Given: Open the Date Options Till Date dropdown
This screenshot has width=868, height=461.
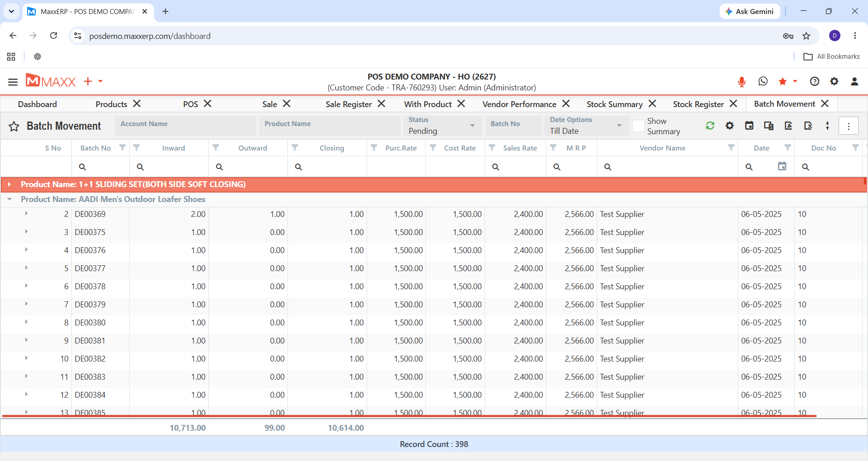Looking at the screenshot, I should (x=586, y=126).
